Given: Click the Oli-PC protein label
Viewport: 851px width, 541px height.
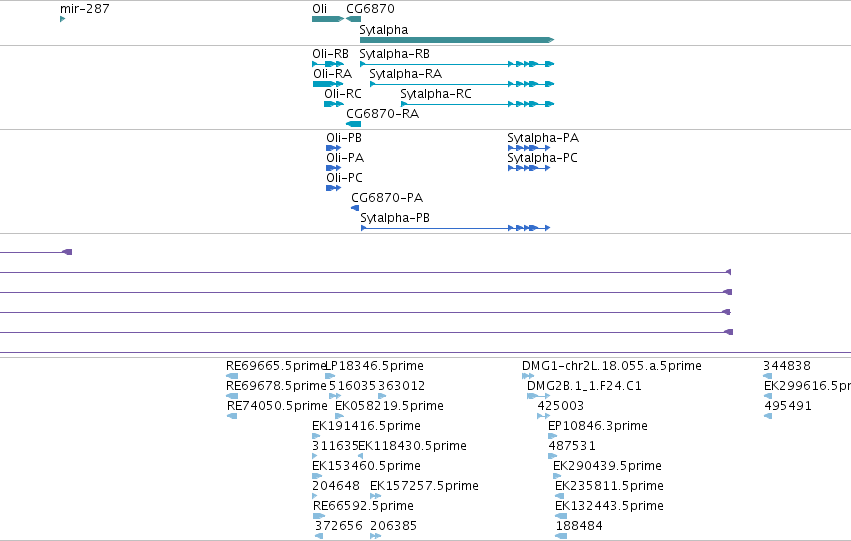Looking at the screenshot, I should tap(344, 178).
